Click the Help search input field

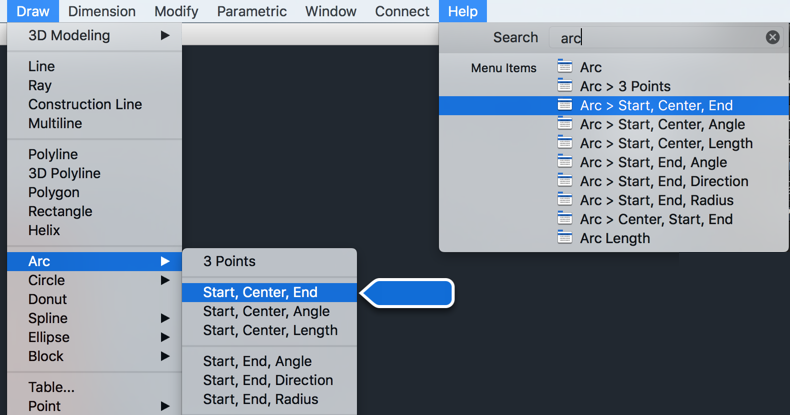click(x=655, y=37)
